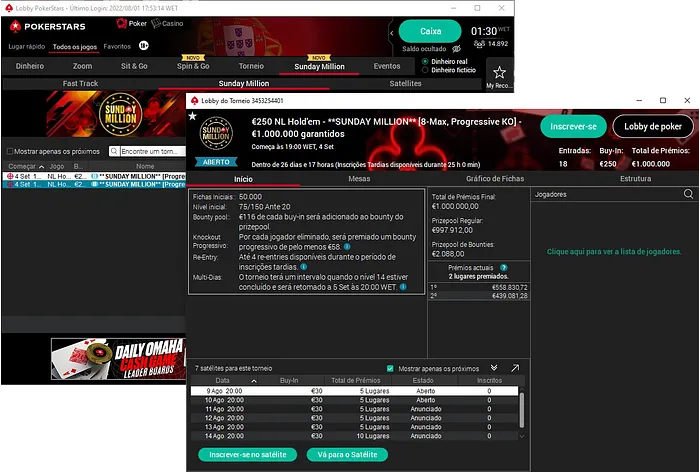Open the Mesas tab in the tournament lobby

[359, 179]
